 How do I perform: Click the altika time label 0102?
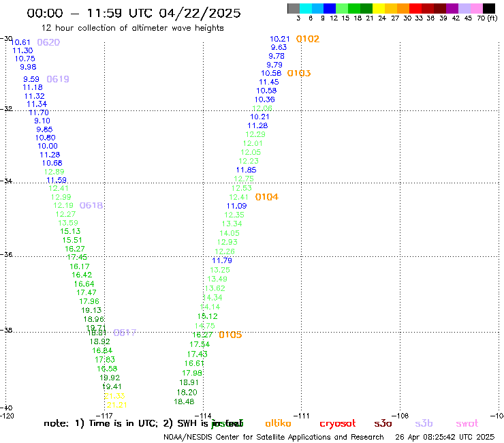308,39
